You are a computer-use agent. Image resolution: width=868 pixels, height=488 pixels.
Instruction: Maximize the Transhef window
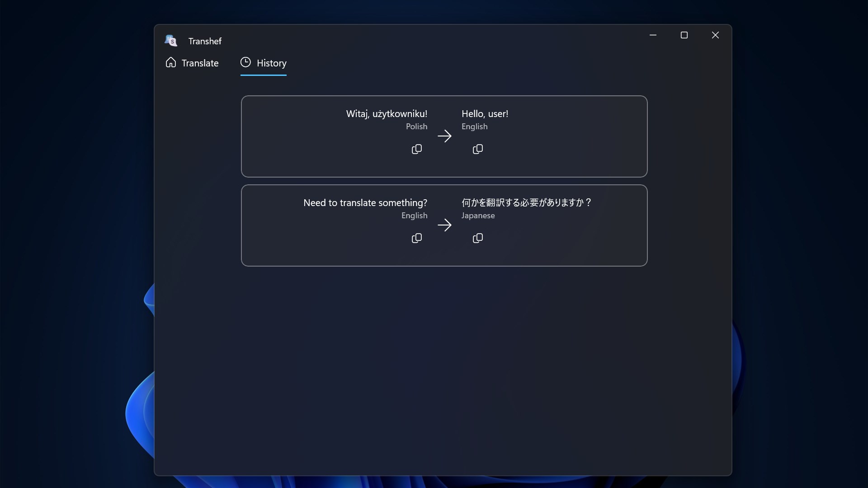[684, 35]
